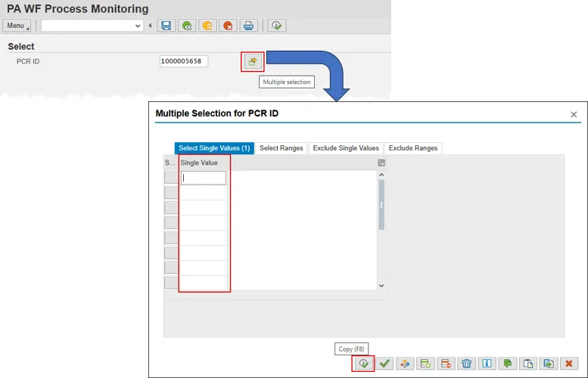
Task: Open table settings icon beside Single Value header
Action: click(x=381, y=163)
